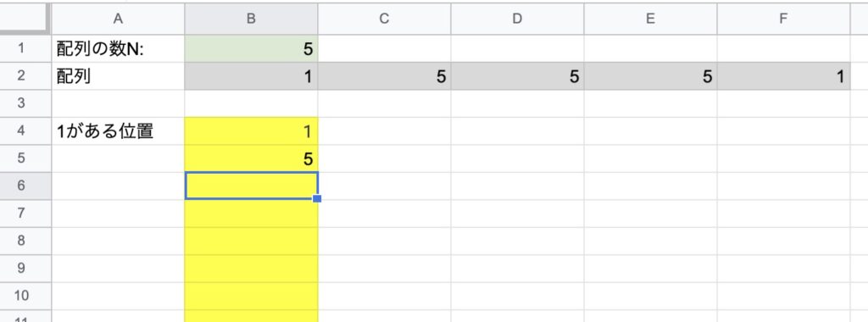This screenshot has width=868, height=322.
Task: Select column A header
Action: tap(118, 19)
